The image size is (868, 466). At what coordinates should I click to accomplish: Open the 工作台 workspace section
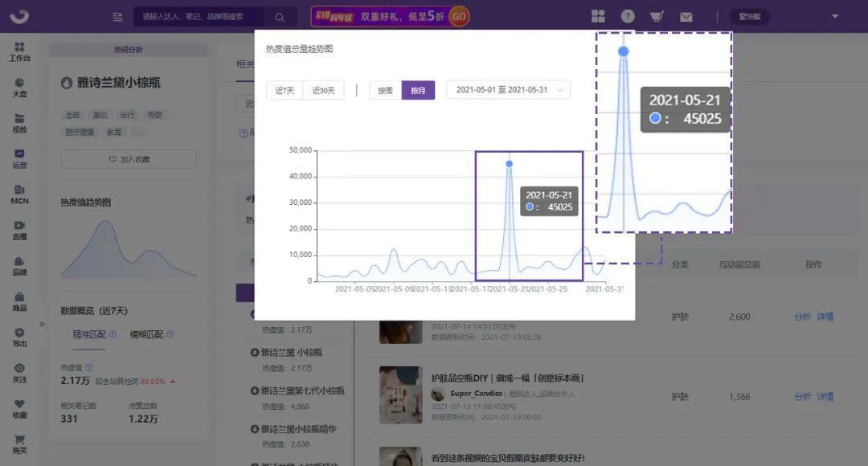pyautogui.click(x=18, y=53)
